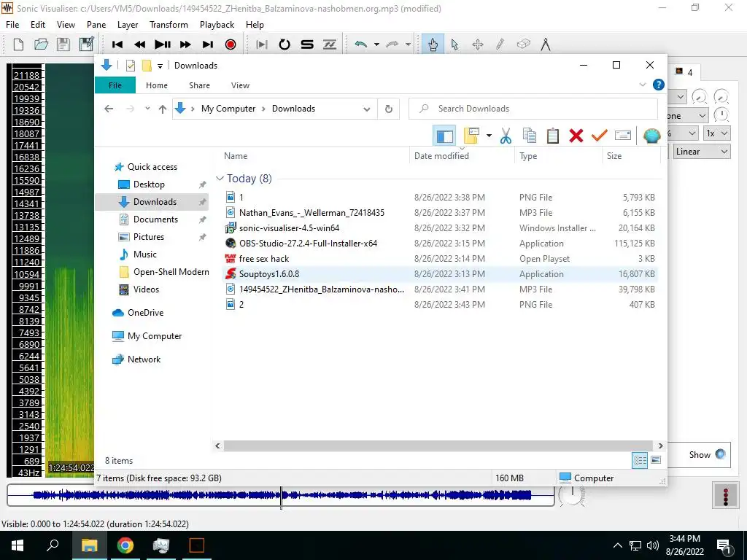Rewind playback to the start
Image resolution: width=747 pixels, height=560 pixels.
(x=117, y=44)
